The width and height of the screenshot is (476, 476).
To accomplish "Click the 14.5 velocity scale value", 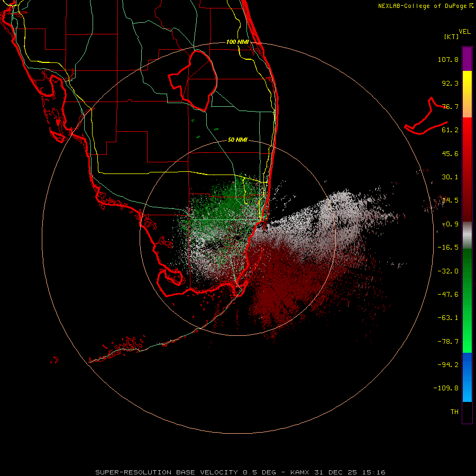I will (x=450, y=200).
